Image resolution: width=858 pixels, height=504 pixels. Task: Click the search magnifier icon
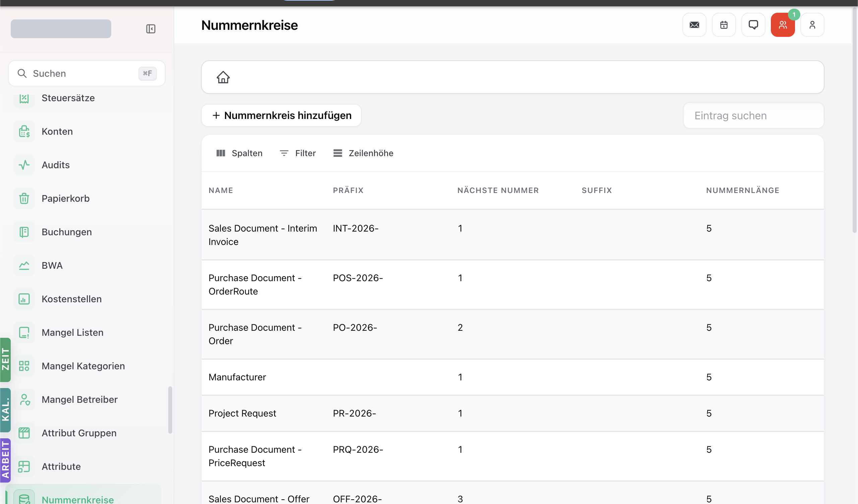click(x=22, y=74)
